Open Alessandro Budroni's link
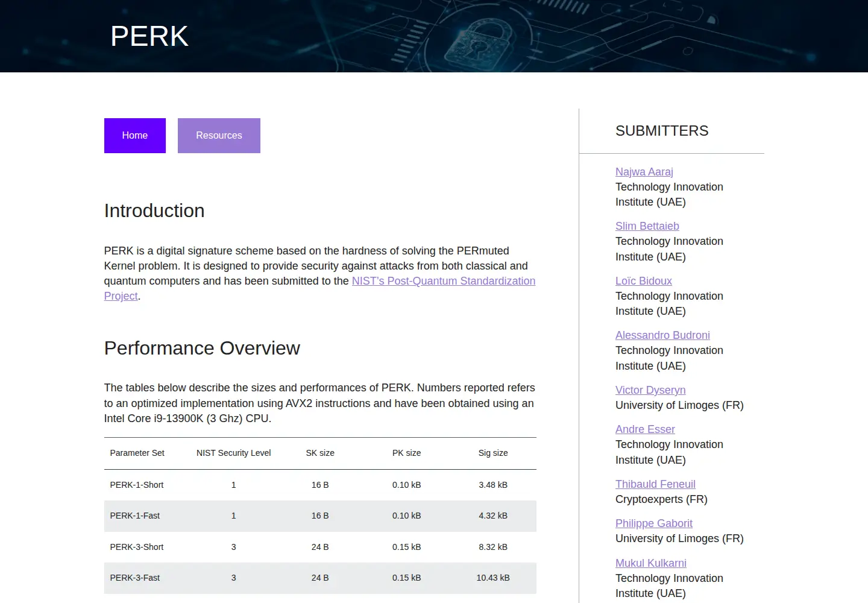This screenshot has height=603, width=868. click(662, 335)
